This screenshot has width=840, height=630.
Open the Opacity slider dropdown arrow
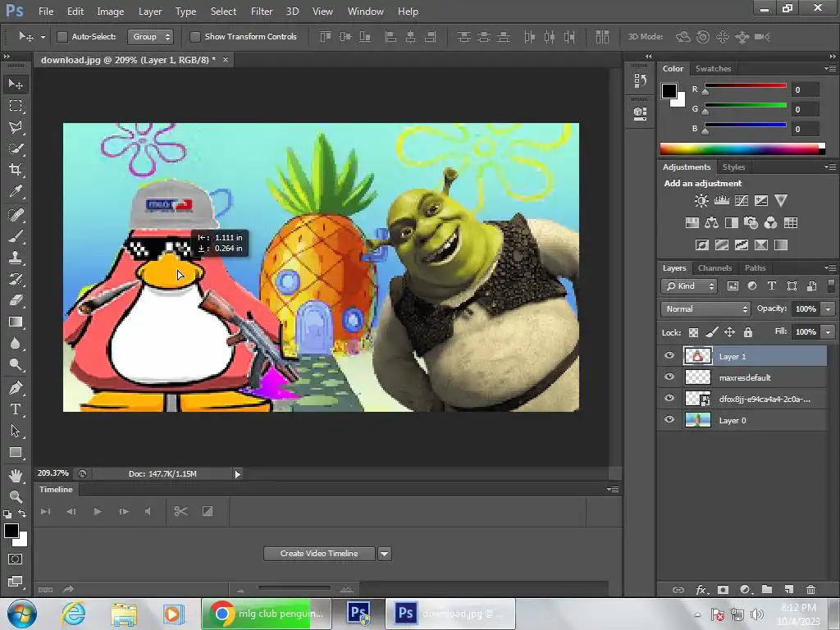point(828,309)
